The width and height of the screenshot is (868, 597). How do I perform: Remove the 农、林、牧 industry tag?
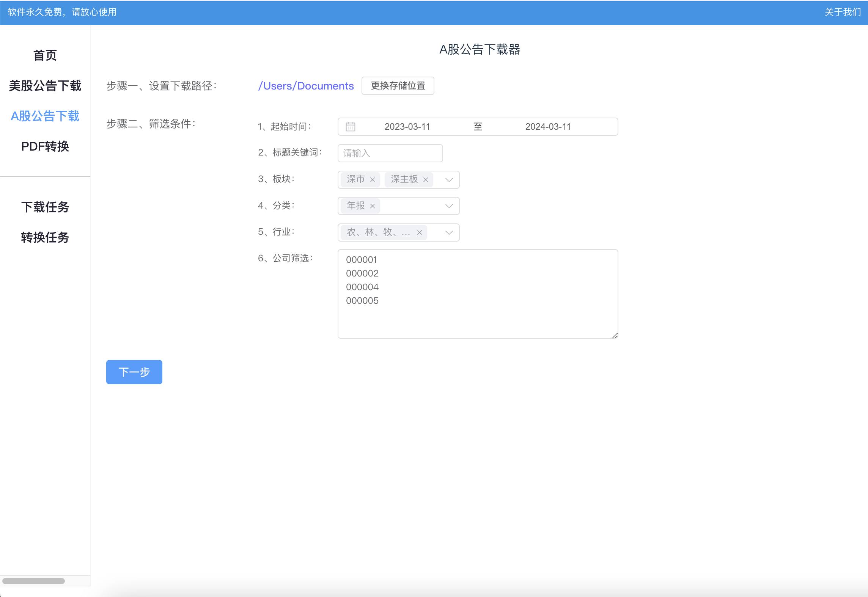tap(420, 233)
